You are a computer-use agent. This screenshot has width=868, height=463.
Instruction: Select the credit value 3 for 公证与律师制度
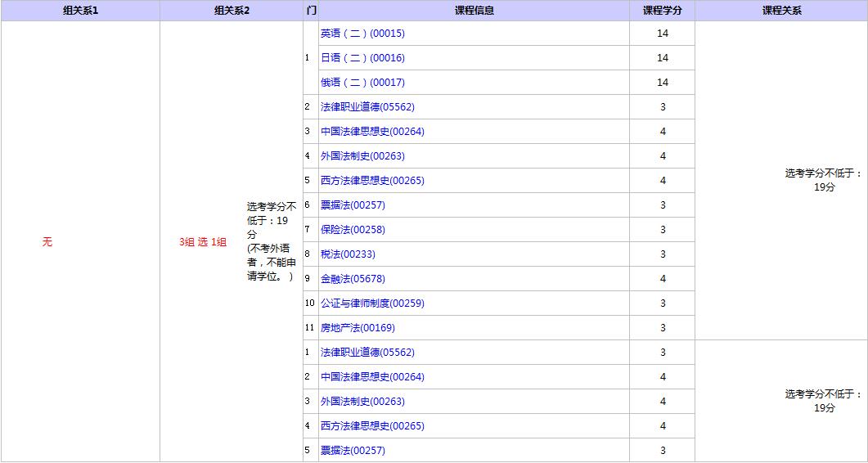pos(663,303)
